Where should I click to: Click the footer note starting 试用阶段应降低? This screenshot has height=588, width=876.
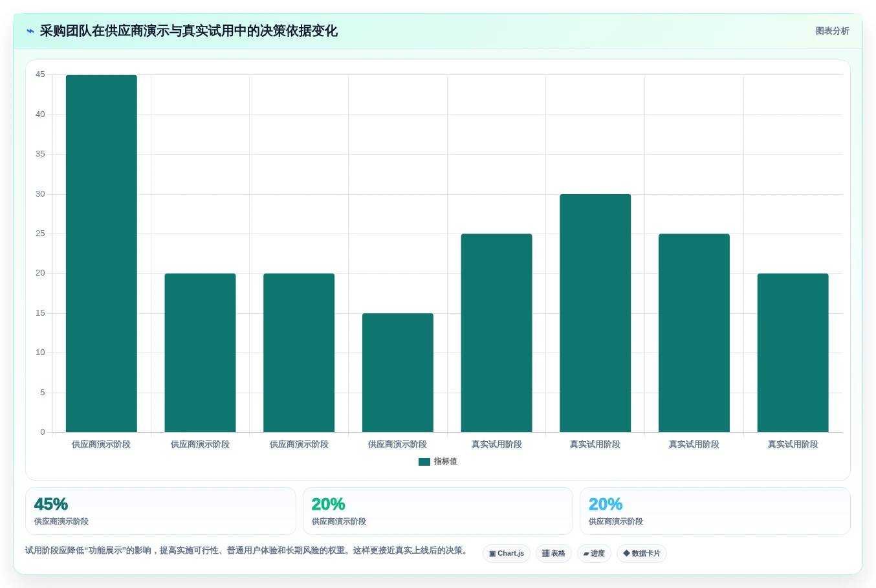pyautogui.click(x=247, y=550)
